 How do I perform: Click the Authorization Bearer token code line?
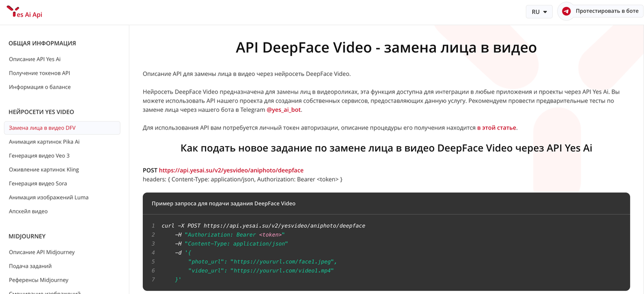point(230,235)
